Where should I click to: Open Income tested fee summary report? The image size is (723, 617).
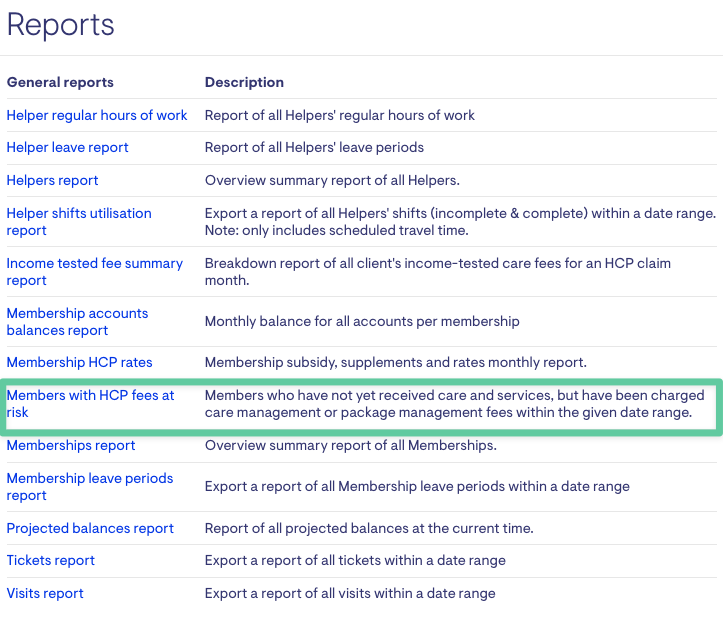tap(95, 272)
